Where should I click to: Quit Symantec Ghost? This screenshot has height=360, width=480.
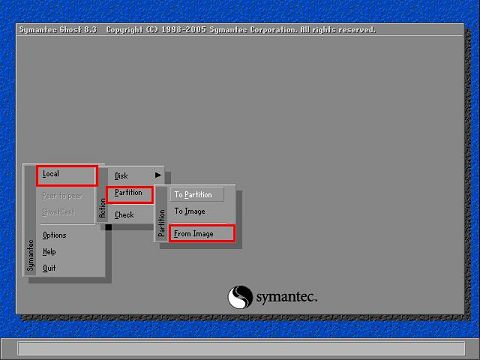click(x=49, y=268)
